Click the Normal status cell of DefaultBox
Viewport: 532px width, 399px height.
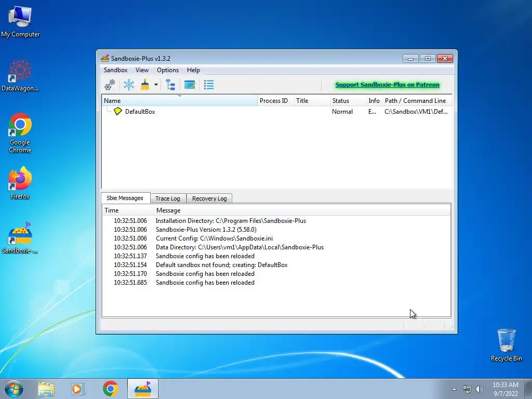[x=342, y=112]
